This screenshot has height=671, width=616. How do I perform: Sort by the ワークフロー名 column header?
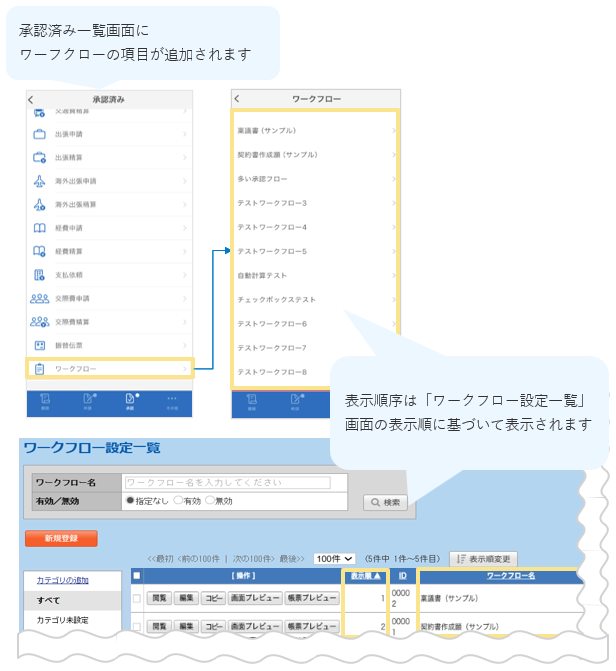511,576
